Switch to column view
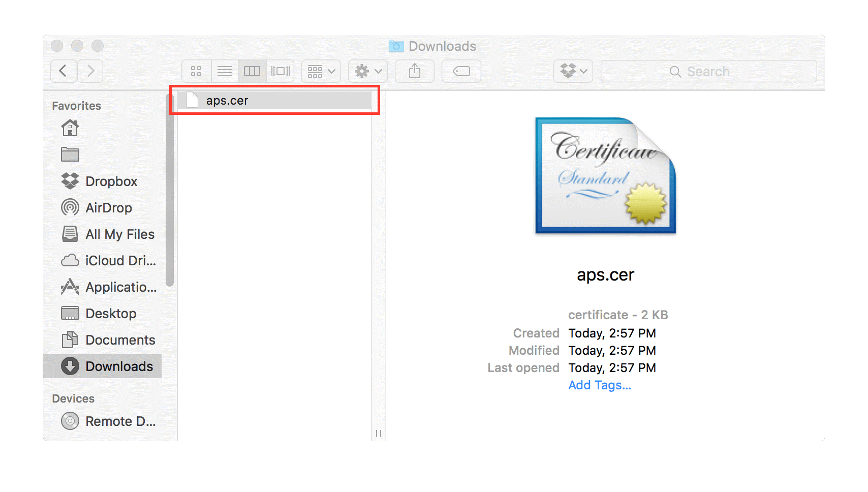 pyautogui.click(x=252, y=71)
